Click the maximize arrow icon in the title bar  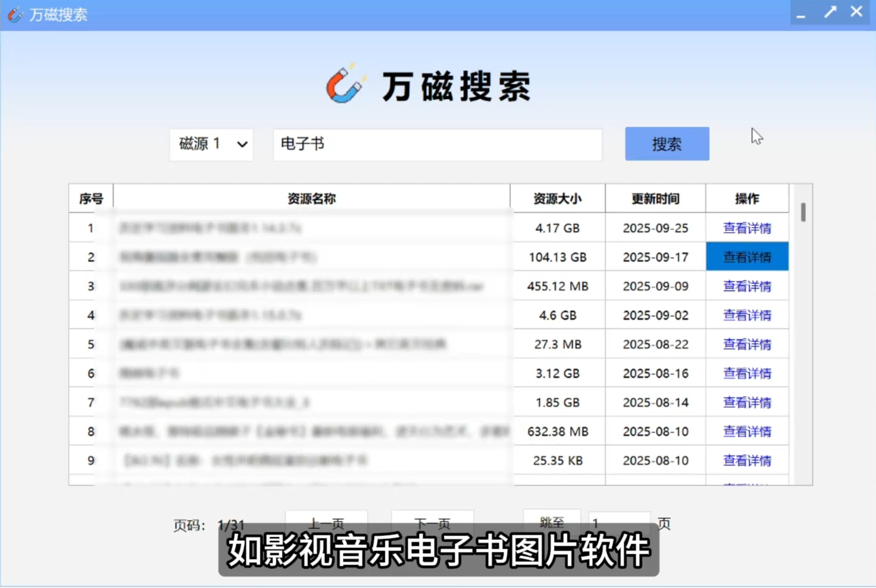click(x=830, y=12)
